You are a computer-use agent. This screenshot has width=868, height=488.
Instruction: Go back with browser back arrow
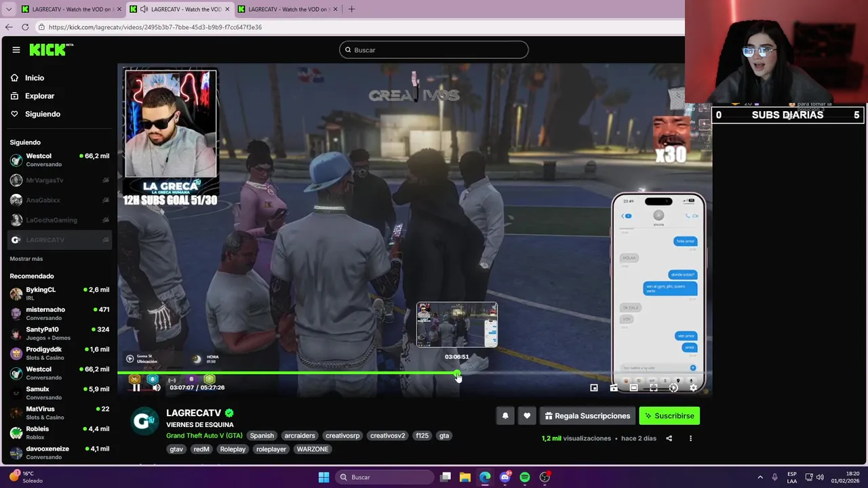coord(9,27)
